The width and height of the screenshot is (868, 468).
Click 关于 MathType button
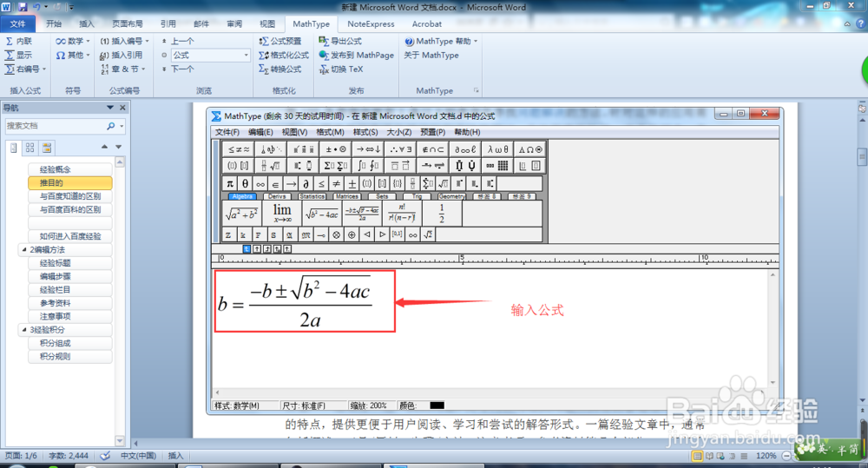pos(431,55)
